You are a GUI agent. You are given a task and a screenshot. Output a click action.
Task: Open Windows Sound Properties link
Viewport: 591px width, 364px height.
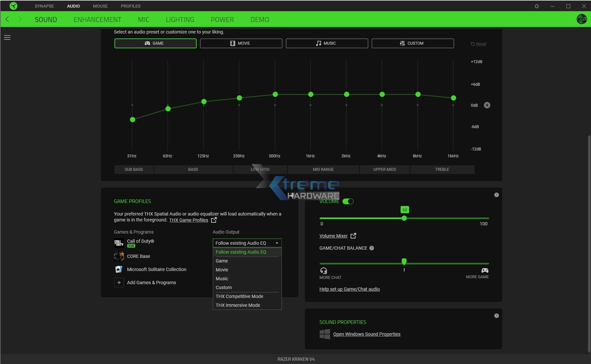pos(366,334)
